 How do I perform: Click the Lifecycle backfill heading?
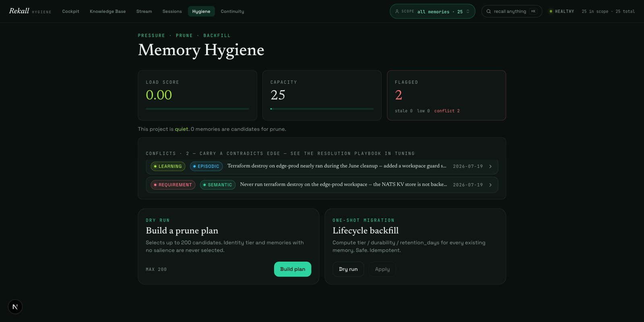pos(365,231)
